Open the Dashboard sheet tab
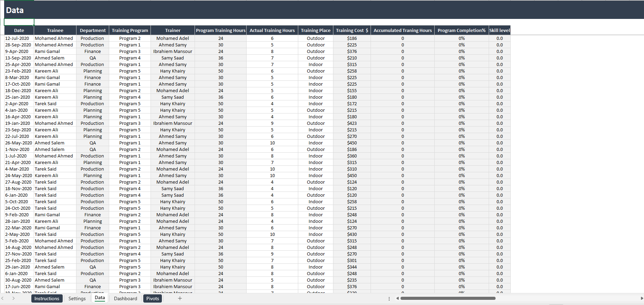The image size is (644, 305). [x=125, y=298]
